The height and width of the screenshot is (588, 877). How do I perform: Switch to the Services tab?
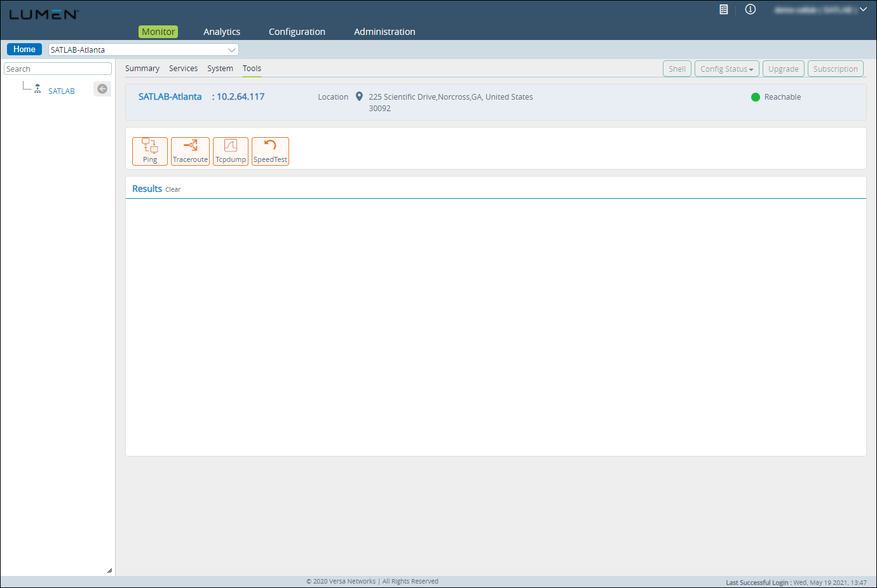coord(183,68)
